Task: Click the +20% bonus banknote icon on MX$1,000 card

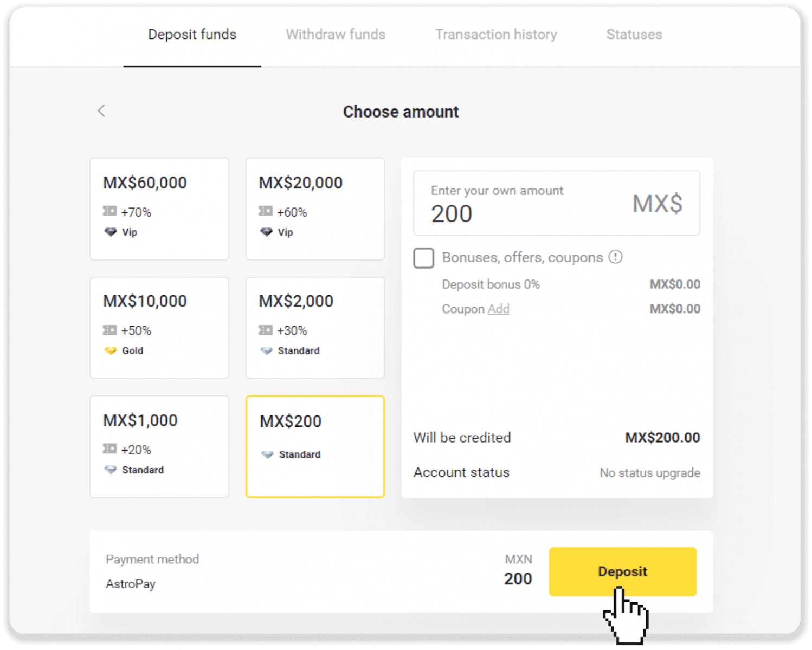Action: coord(108,449)
